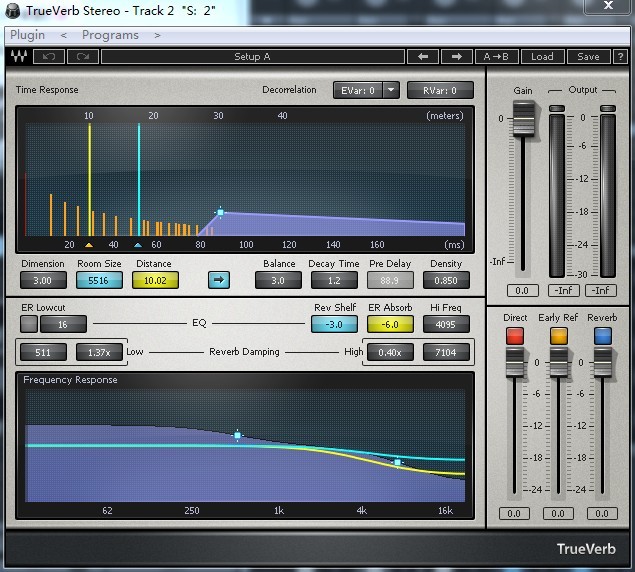Grab the Gain fader handle
The height and width of the screenshot is (572, 635).
pos(524,119)
